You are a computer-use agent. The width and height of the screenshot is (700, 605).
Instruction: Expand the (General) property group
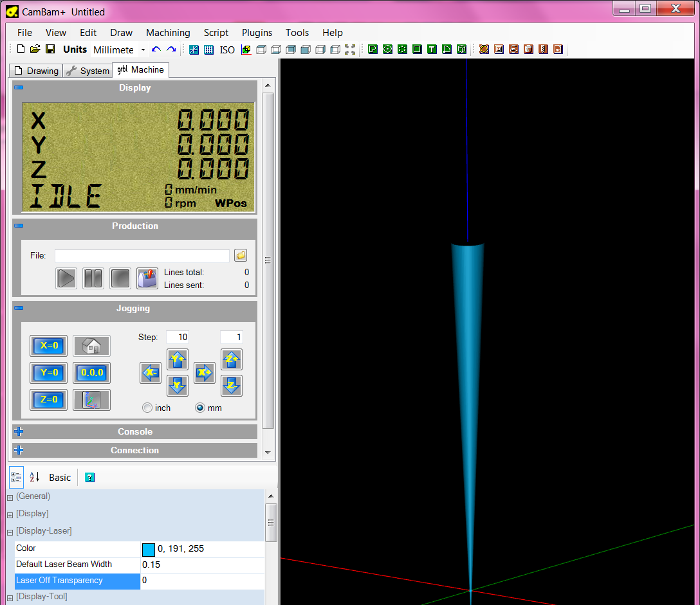10,498
